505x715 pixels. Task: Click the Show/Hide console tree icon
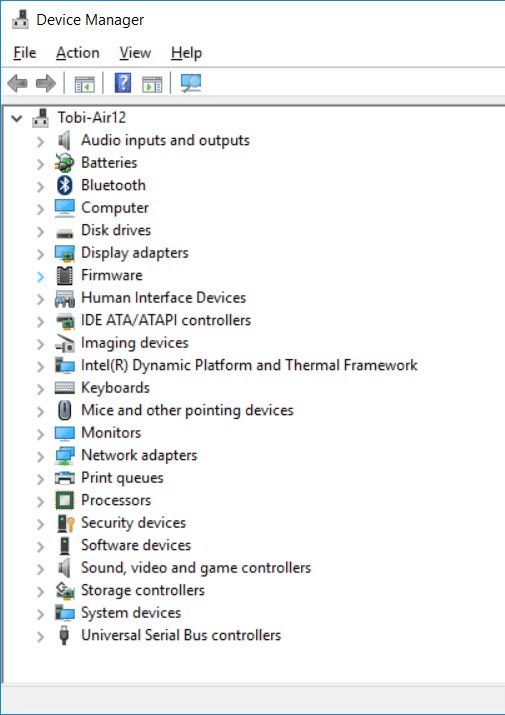85,84
